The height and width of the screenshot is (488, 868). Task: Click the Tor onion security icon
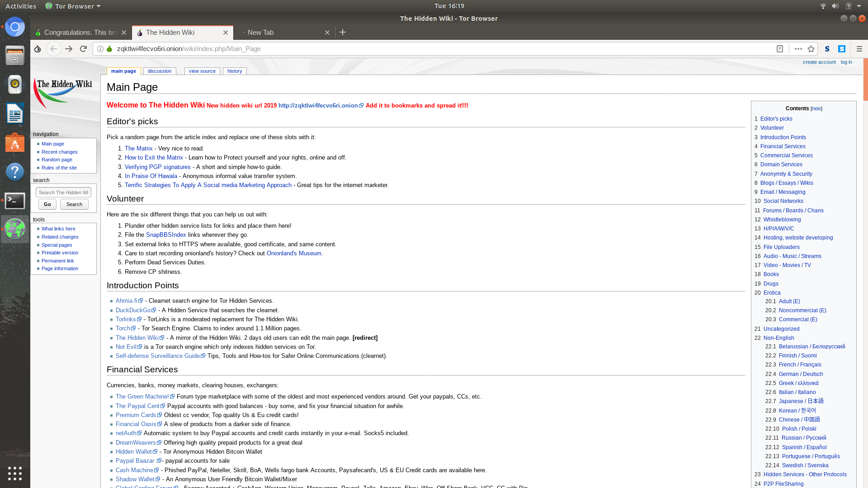(x=38, y=49)
